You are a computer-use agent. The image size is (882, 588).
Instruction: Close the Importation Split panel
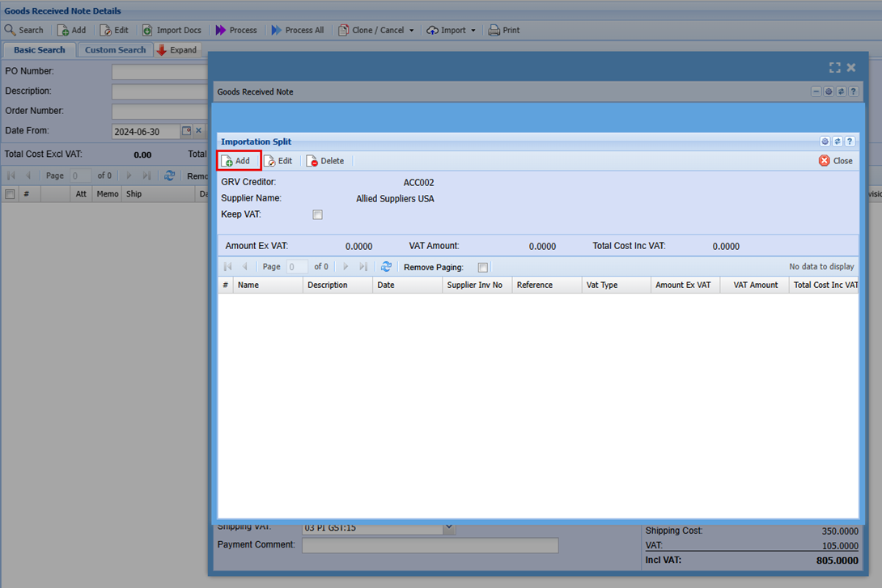pyautogui.click(x=835, y=161)
